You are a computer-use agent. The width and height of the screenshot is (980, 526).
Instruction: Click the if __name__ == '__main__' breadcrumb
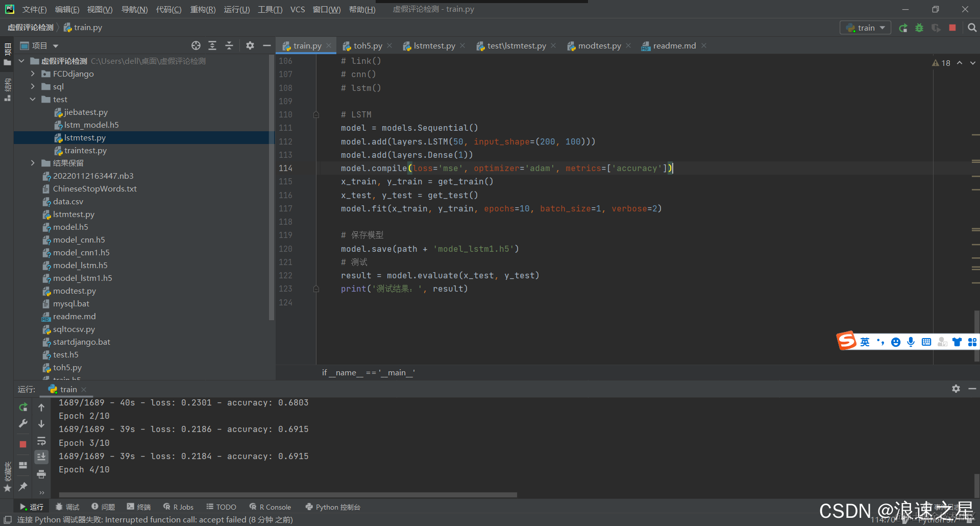[x=368, y=373]
